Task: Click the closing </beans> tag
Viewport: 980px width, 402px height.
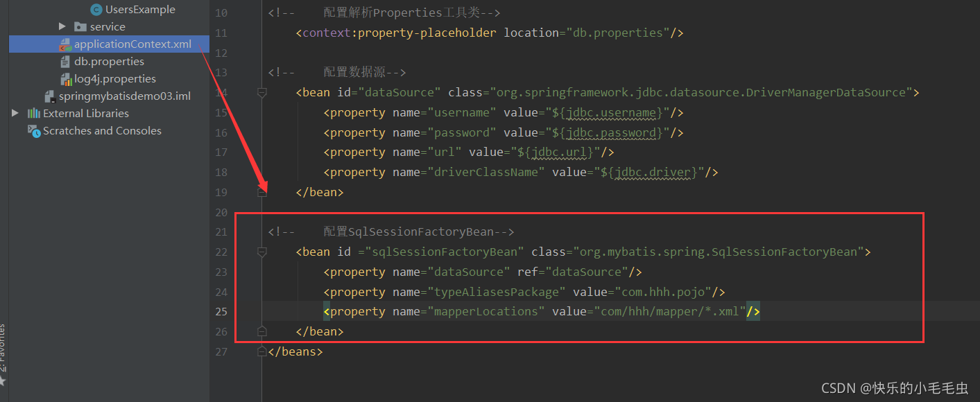Action: tap(295, 351)
